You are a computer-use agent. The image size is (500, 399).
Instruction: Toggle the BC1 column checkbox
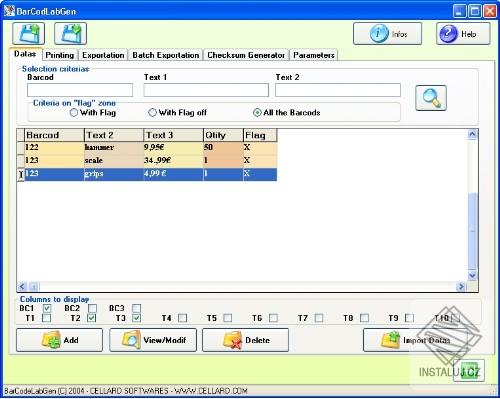(47, 308)
